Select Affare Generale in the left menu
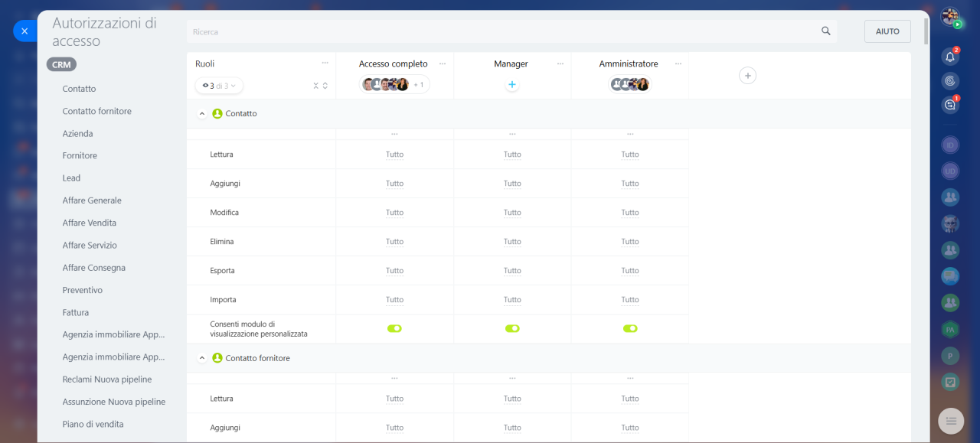The image size is (980, 443). [92, 200]
